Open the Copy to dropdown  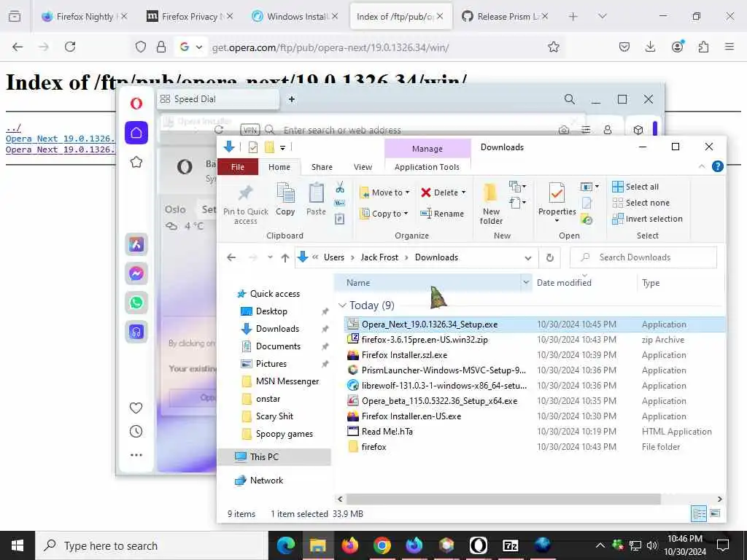384,214
